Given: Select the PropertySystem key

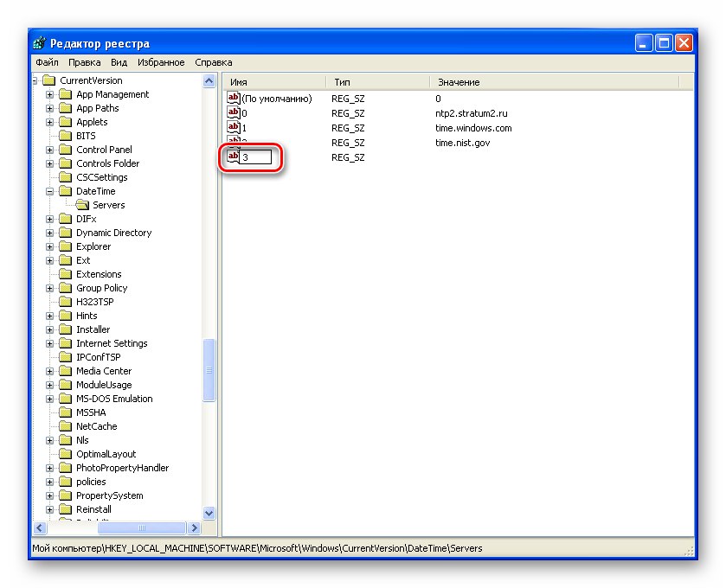Looking at the screenshot, I should click(109, 496).
